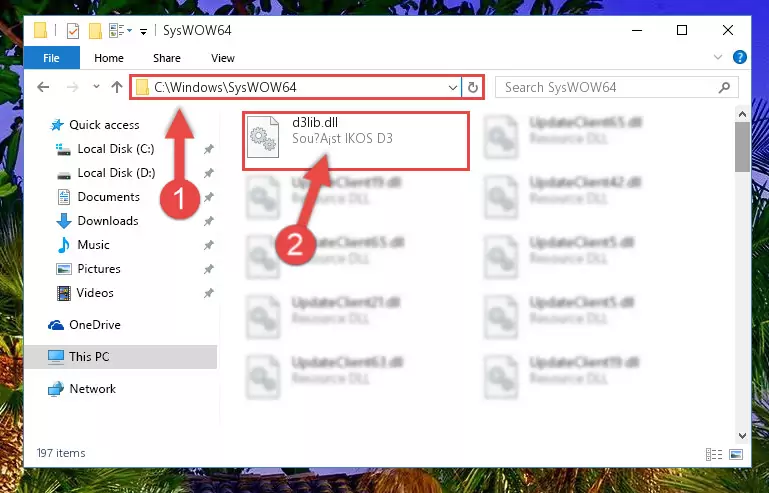Open Help with the question mark icon
Viewport: 769px width, 493px height.
[x=739, y=57]
